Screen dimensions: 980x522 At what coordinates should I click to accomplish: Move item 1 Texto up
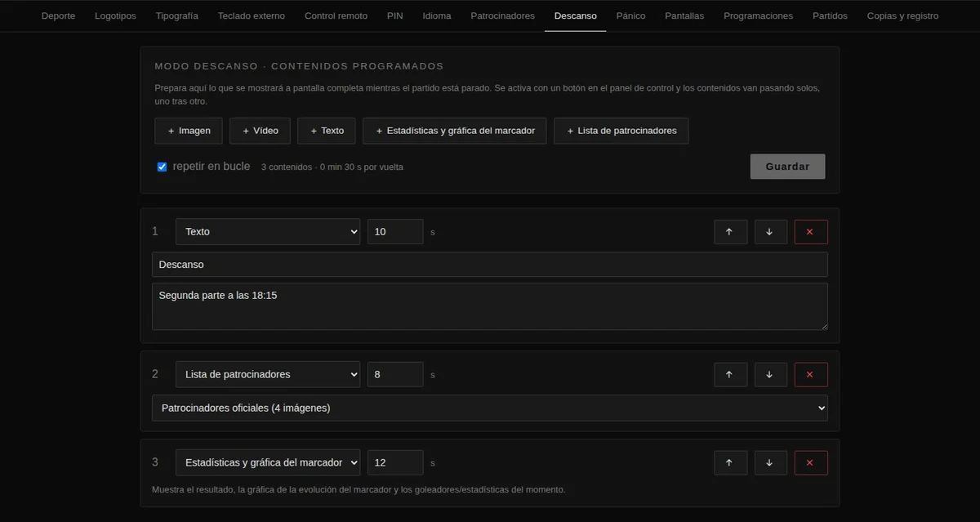(x=730, y=232)
